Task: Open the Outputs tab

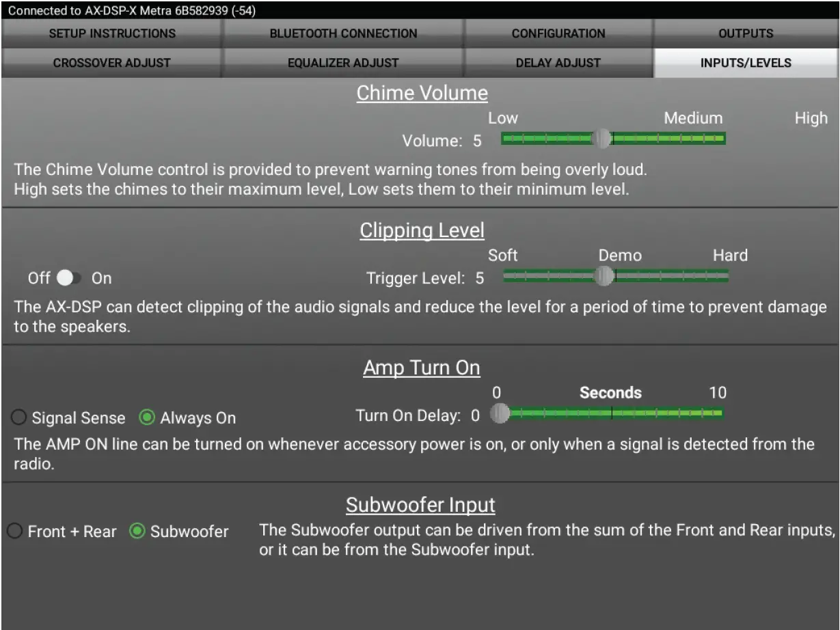Action: point(746,33)
